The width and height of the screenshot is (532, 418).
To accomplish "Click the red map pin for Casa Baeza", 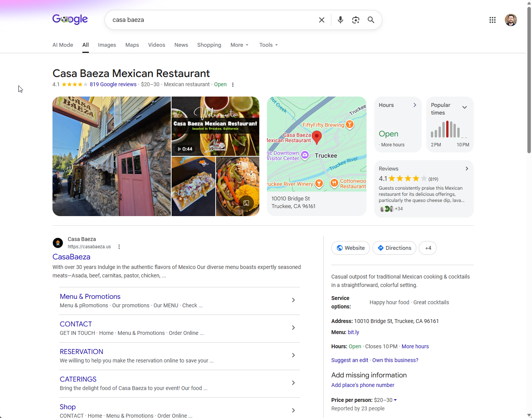I will pyautogui.click(x=317, y=137).
